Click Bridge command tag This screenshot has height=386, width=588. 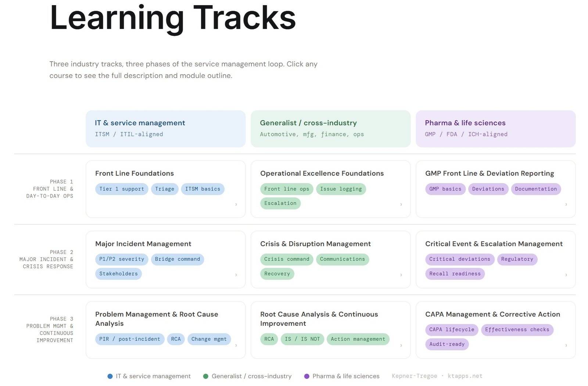coord(178,259)
